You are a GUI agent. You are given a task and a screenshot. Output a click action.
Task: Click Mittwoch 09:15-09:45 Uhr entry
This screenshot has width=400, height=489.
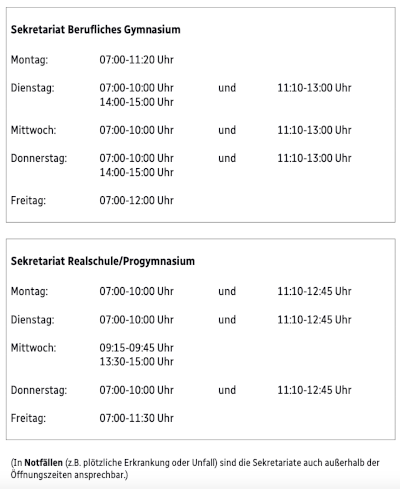136,348
